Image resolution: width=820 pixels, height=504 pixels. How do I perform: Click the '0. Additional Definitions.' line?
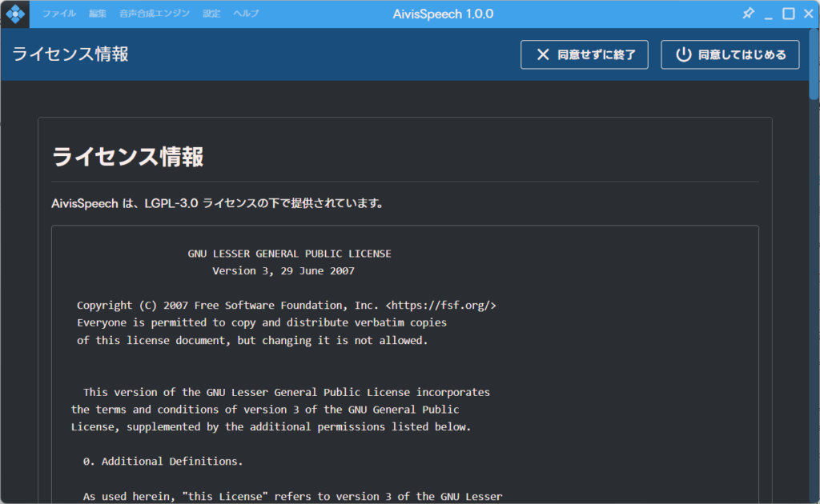tap(163, 461)
